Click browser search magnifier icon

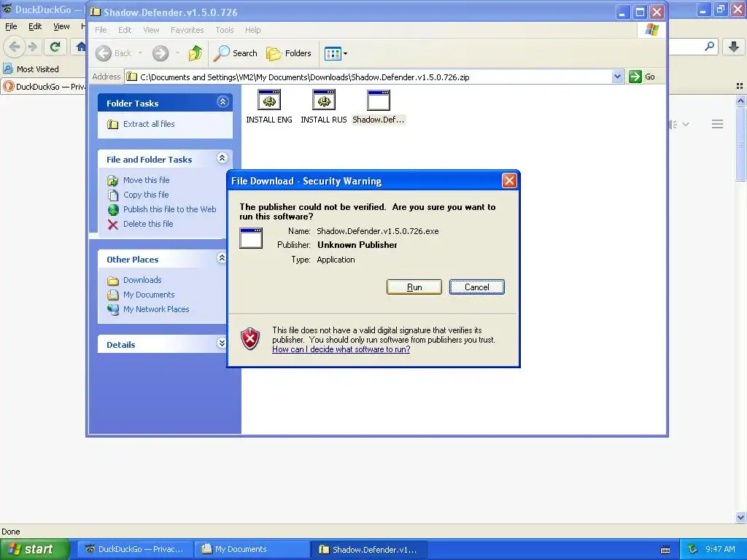click(x=709, y=47)
